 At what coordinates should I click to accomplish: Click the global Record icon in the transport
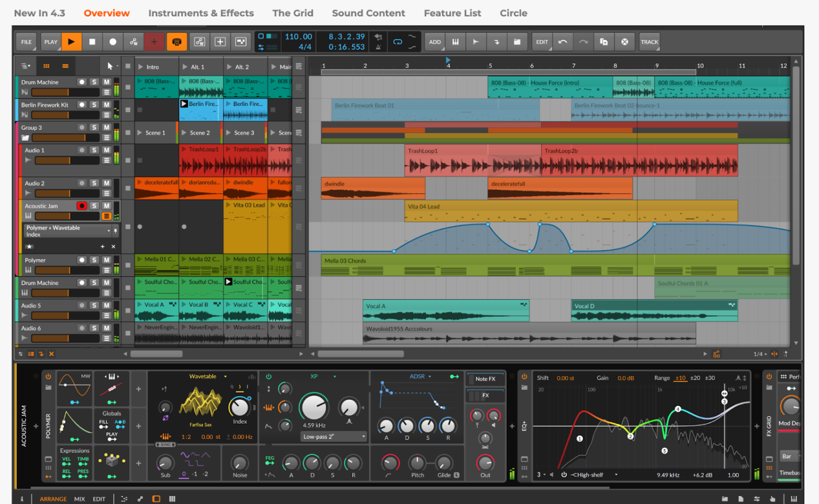[112, 41]
